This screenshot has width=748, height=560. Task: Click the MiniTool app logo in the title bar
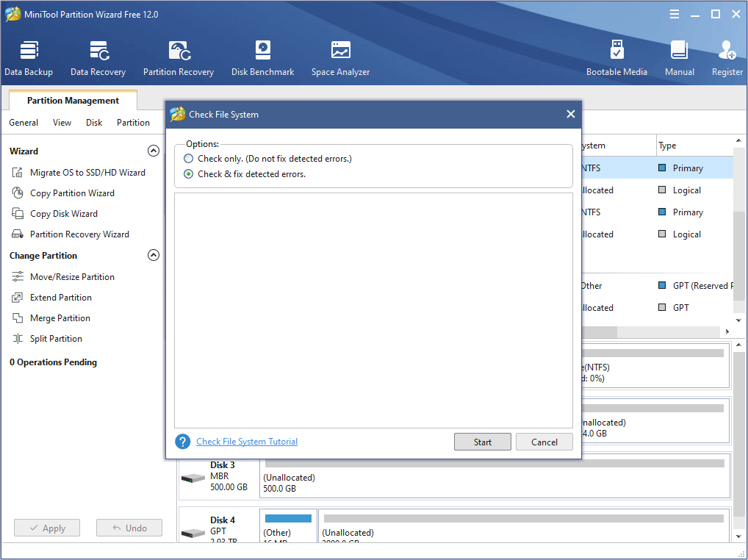(13, 14)
